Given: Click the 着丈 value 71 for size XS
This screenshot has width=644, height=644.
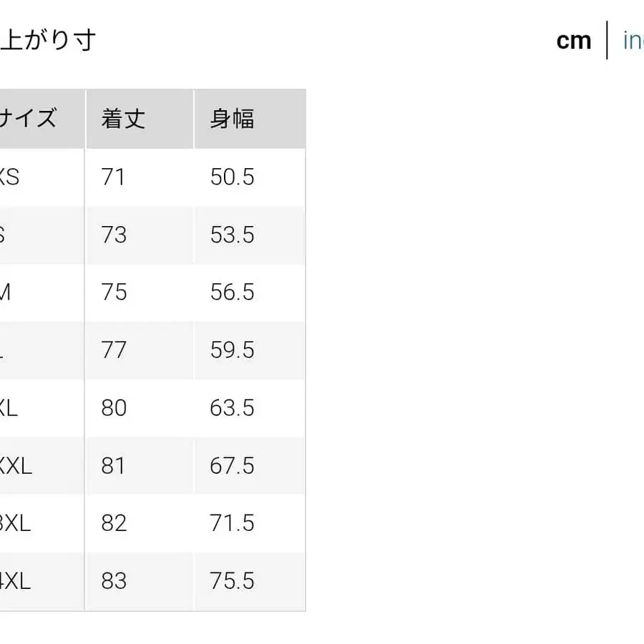Looking at the screenshot, I should tap(113, 177).
